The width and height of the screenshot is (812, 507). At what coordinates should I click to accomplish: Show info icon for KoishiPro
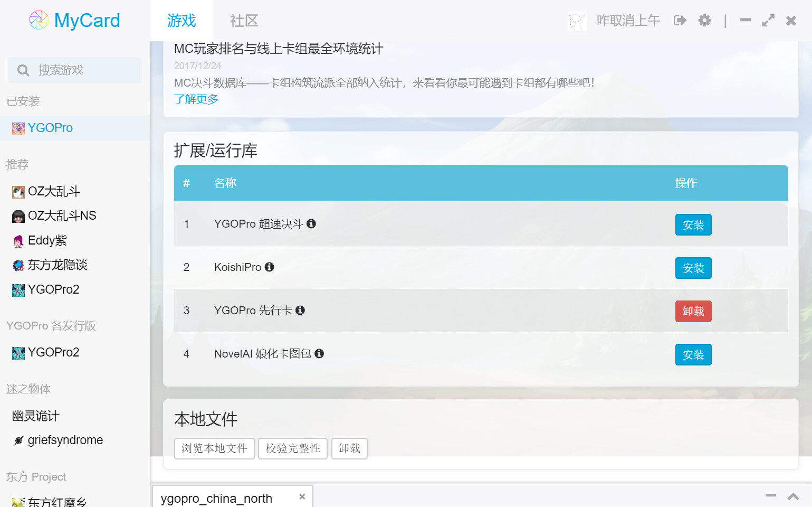coord(269,267)
